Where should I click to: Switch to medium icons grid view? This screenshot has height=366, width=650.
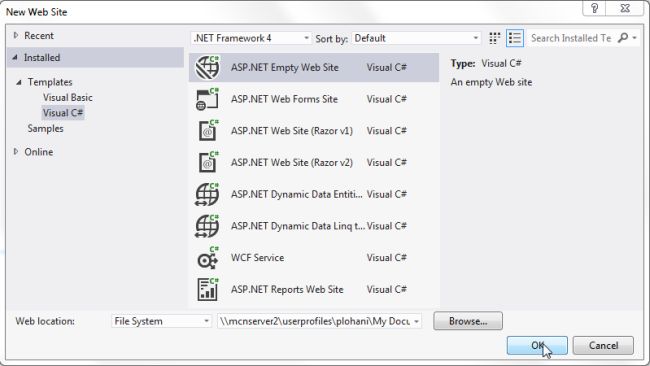[495, 38]
